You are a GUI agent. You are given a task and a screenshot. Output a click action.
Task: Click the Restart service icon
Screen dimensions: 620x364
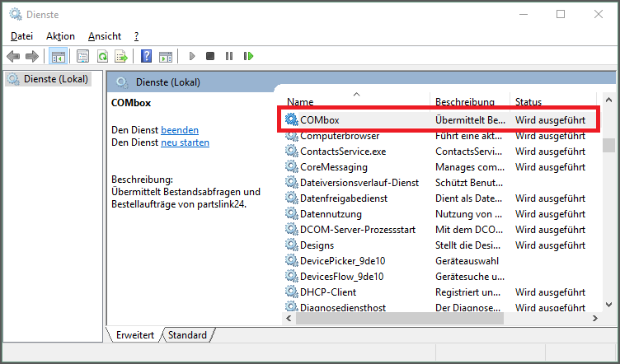point(248,57)
